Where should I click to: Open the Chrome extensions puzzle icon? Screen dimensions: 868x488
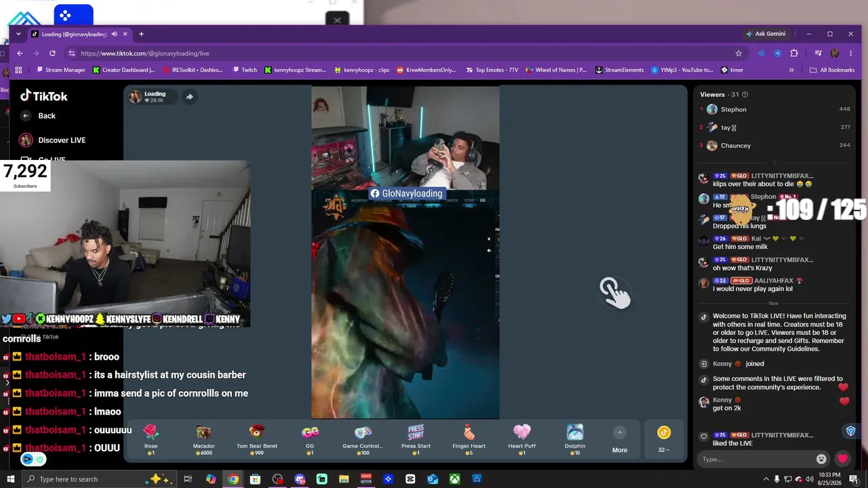[794, 53]
